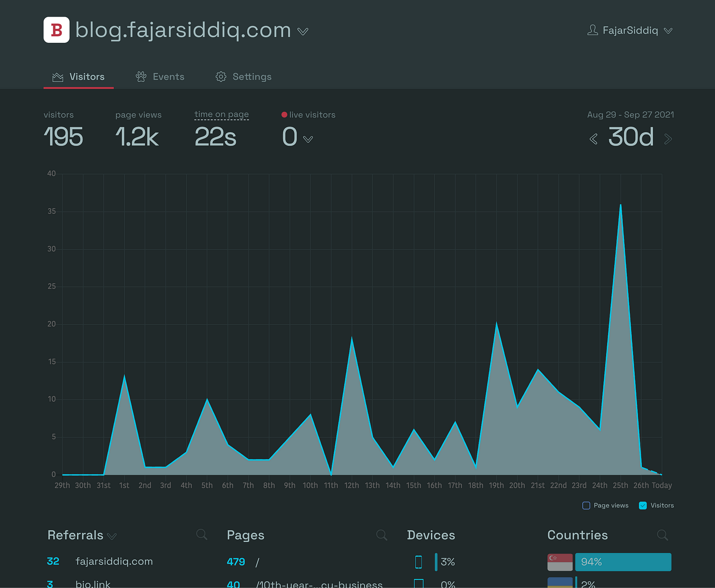Viewport: 715px width, 588px height.
Task: Click the gear icon beside Settings
Action: 221,77
